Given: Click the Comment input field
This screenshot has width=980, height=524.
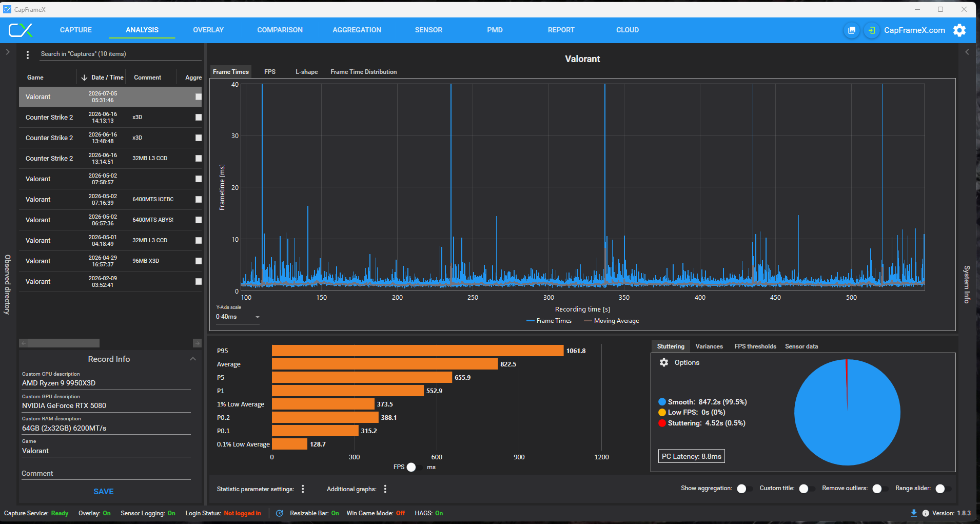Looking at the screenshot, I should click(x=106, y=473).
